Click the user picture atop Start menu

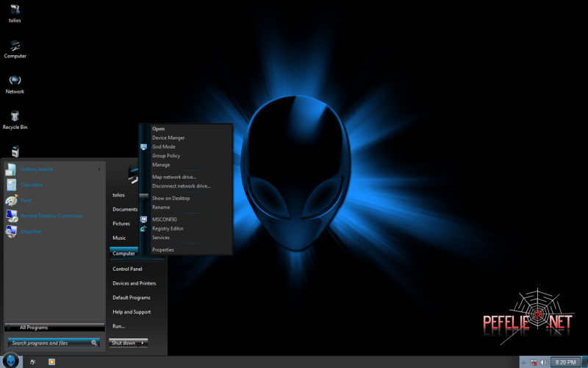[x=133, y=174]
